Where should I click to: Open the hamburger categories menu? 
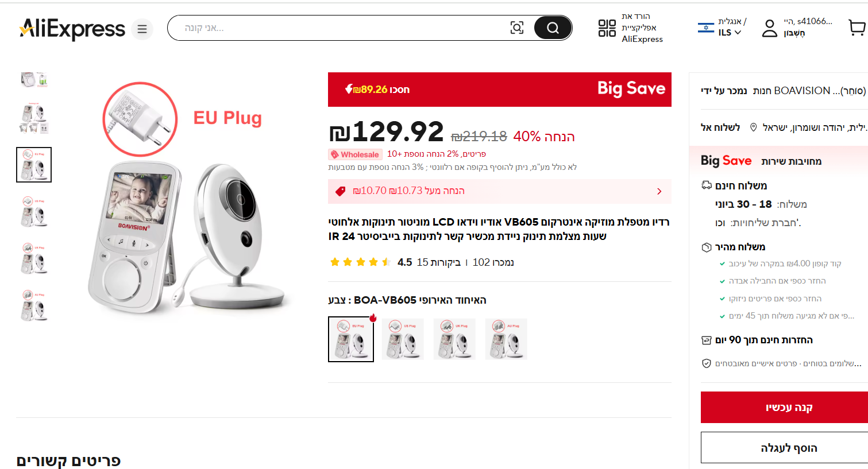(142, 29)
